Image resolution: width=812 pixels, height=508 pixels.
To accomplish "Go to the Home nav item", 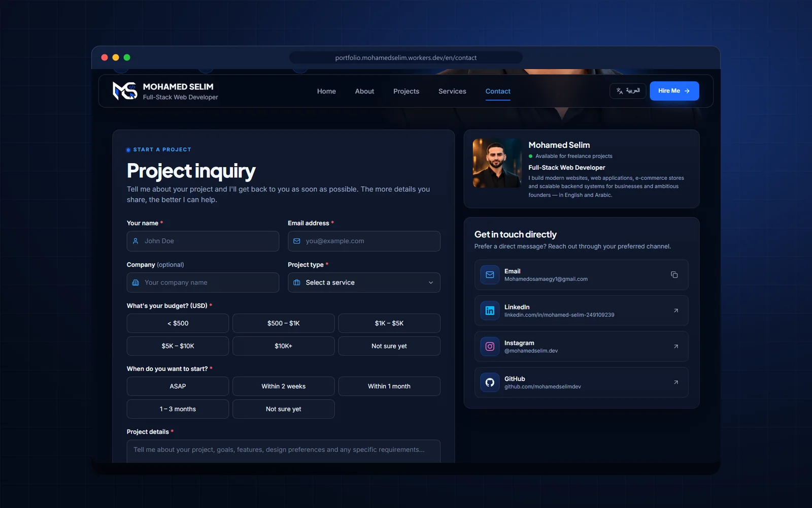I will tap(326, 91).
